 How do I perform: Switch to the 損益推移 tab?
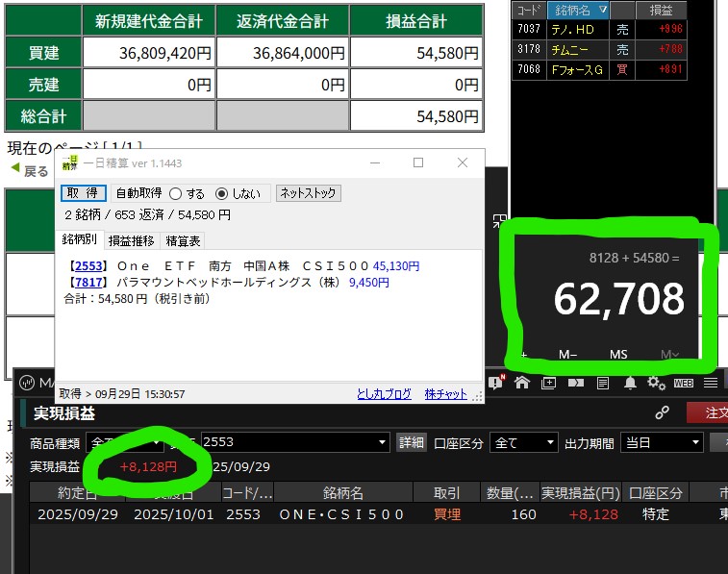pyautogui.click(x=130, y=240)
